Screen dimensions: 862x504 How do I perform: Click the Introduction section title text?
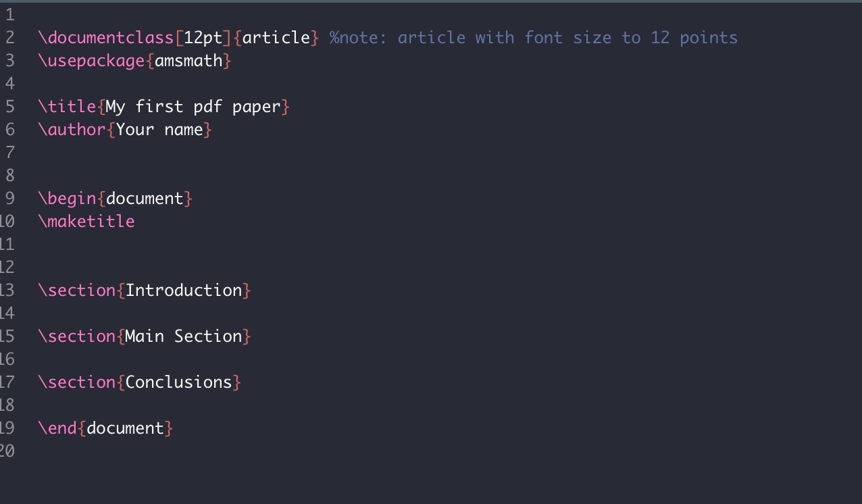184,291
